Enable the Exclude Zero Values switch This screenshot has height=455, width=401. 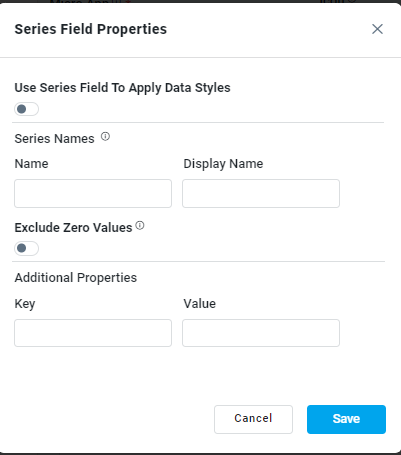click(26, 248)
